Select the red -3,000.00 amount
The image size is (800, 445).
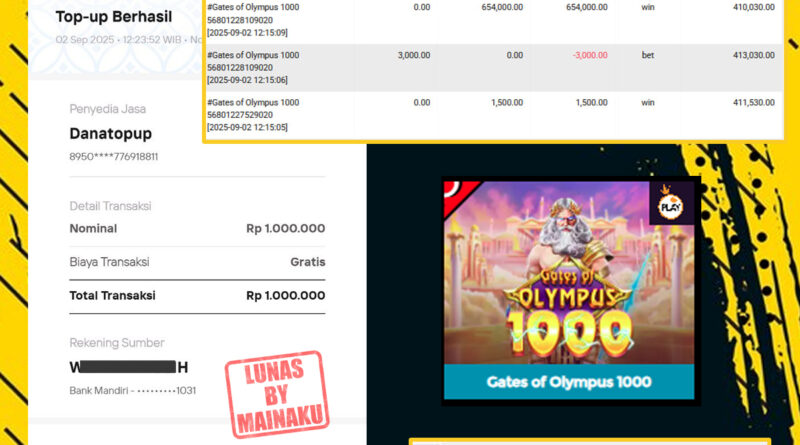pyautogui.click(x=590, y=55)
